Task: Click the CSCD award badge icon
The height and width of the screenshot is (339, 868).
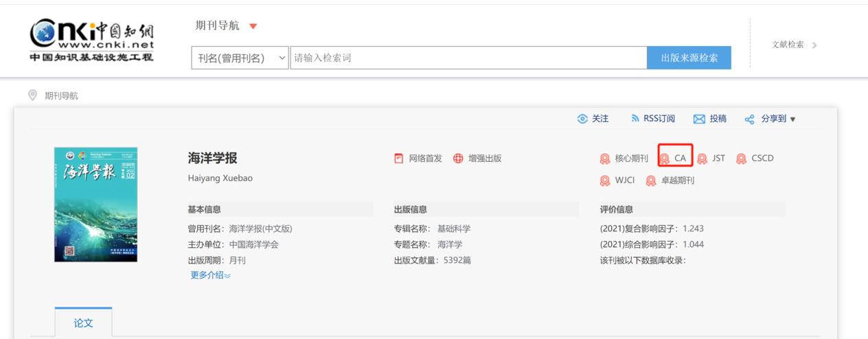Action: pyautogui.click(x=741, y=159)
